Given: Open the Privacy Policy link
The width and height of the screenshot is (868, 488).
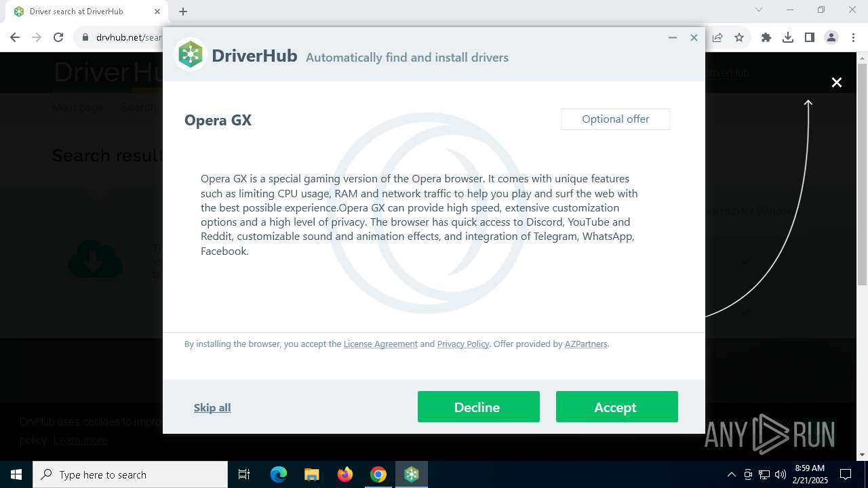Looking at the screenshot, I should (463, 344).
